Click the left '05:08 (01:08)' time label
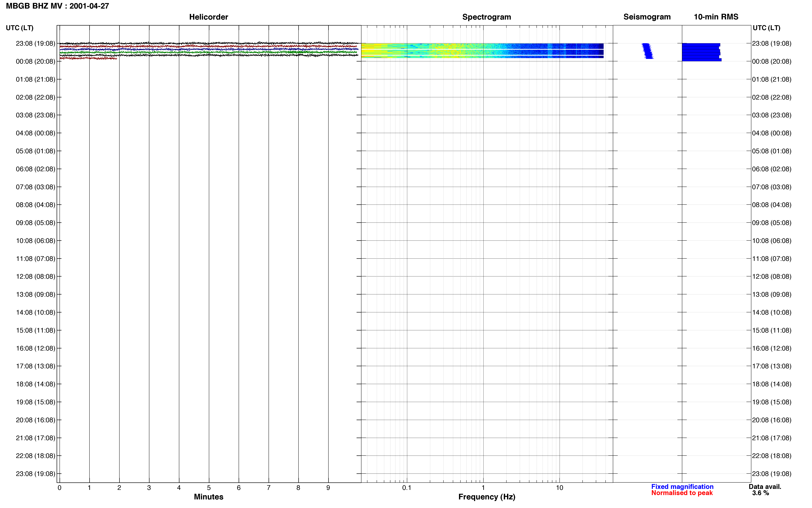Screen dimensions: 812x508 (35, 151)
